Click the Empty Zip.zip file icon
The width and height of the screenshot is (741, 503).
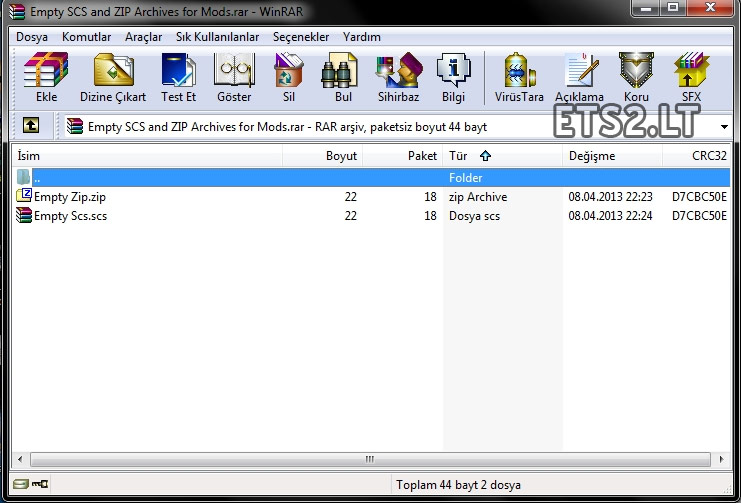(x=24, y=195)
